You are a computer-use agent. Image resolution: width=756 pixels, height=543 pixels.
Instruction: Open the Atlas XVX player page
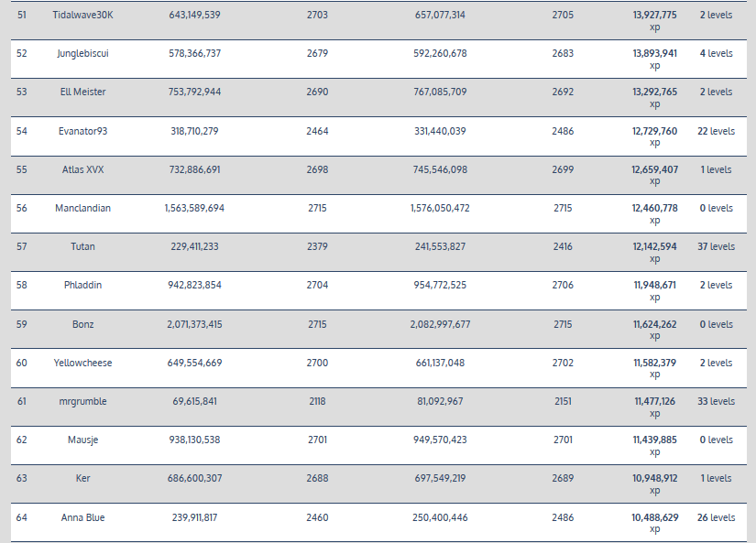pyautogui.click(x=82, y=169)
